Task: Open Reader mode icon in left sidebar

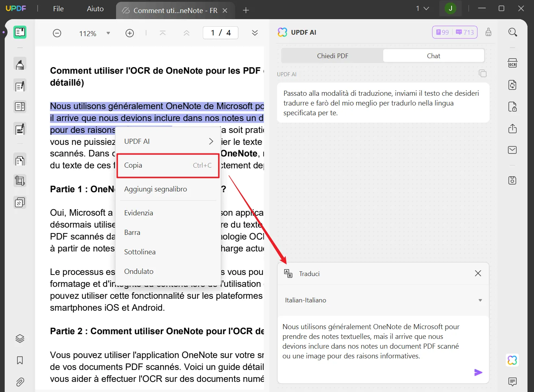Action: pos(20,32)
